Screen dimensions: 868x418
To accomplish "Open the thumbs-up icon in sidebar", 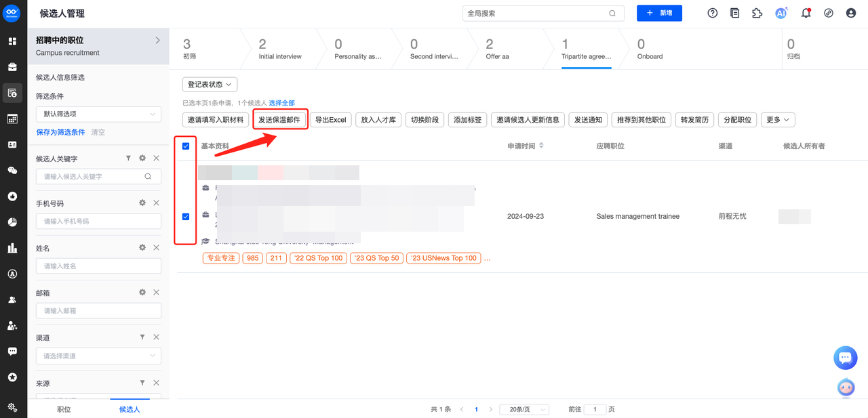I will pos(12,196).
